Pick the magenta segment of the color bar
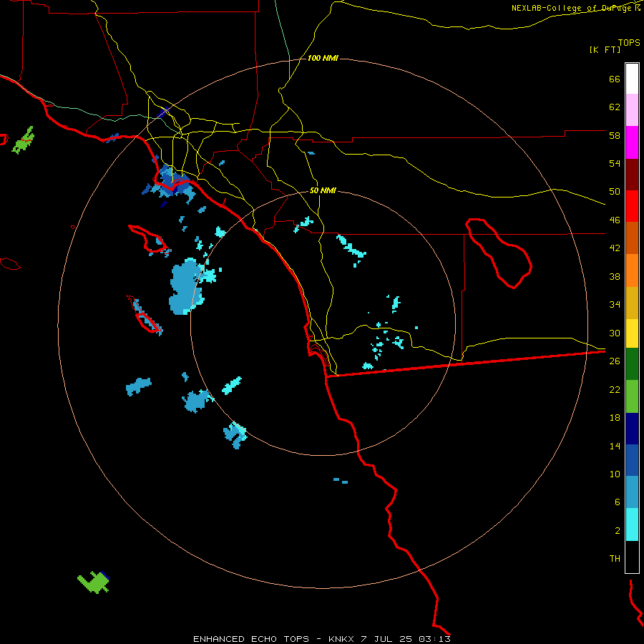644x644 pixels. tap(632, 142)
